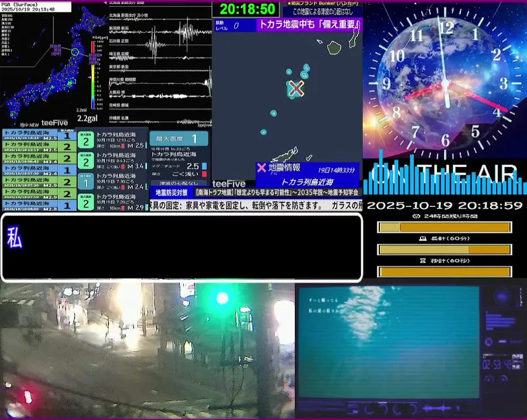Click the teeFive logo below the Tokara map
527x420 pixels.
click(229, 184)
